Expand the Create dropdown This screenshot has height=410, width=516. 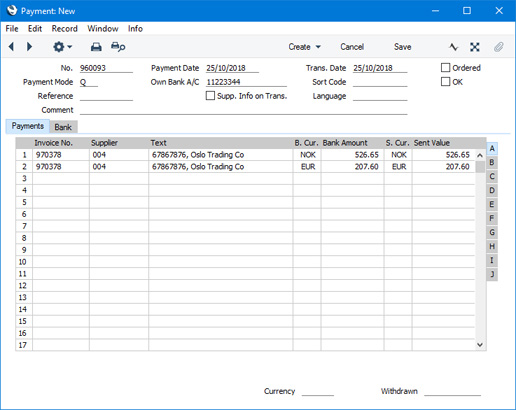305,47
